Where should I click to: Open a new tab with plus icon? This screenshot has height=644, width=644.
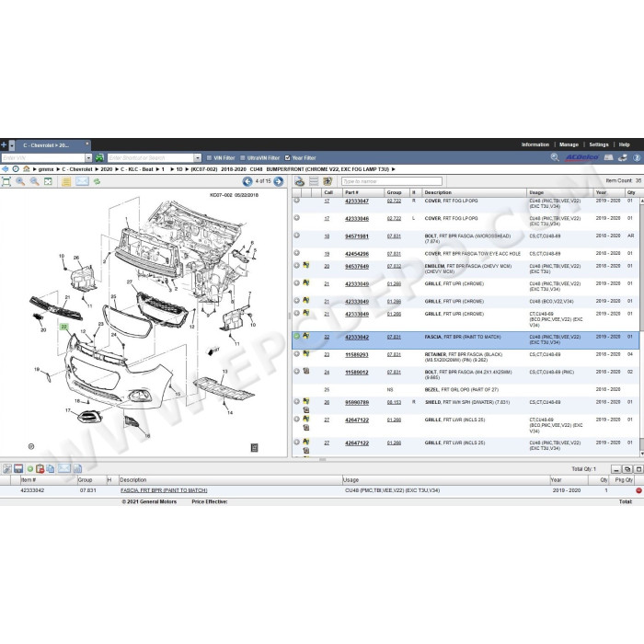[x=4, y=145]
